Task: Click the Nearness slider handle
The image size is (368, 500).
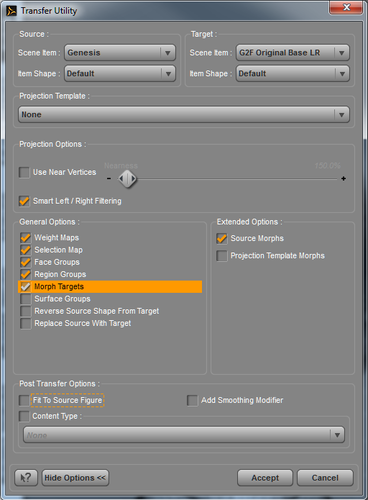Action: [127, 179]
